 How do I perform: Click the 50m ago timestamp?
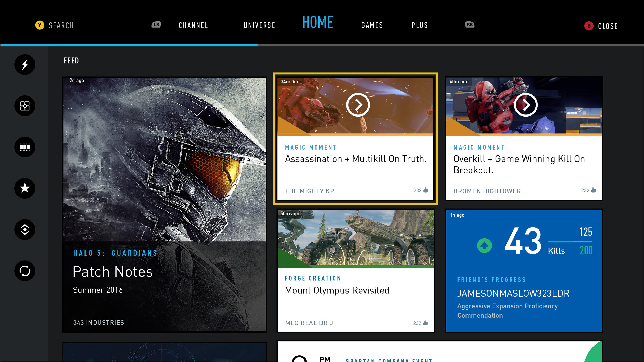point(290,214)
